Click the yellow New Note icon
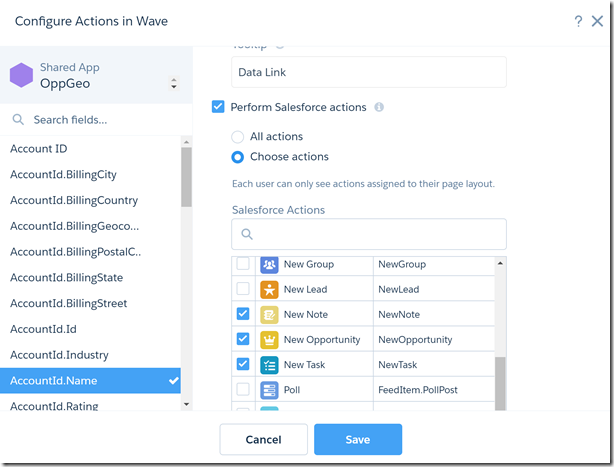The height and width of the screenshot is (467, 614). 269,315
